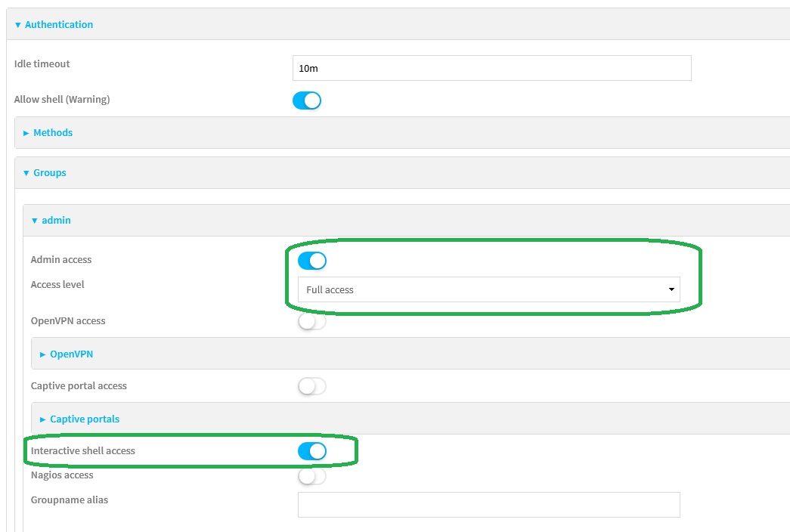Collapse the Groups section
Viewport: 790px width, 532px height.
(x=49, y=173)
